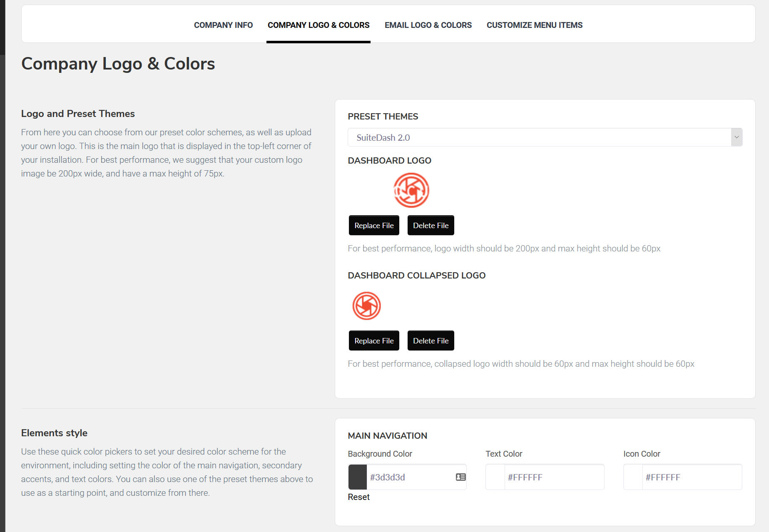
Task: Open the Icon Color swatch
Action: pos(633,477)
